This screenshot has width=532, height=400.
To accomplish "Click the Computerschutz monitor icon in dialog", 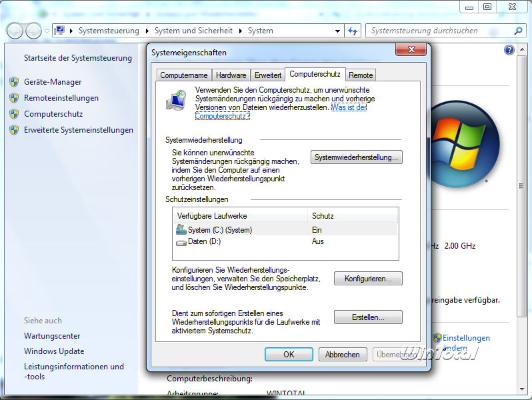I will pyautogui.click(x=176, y=101).
